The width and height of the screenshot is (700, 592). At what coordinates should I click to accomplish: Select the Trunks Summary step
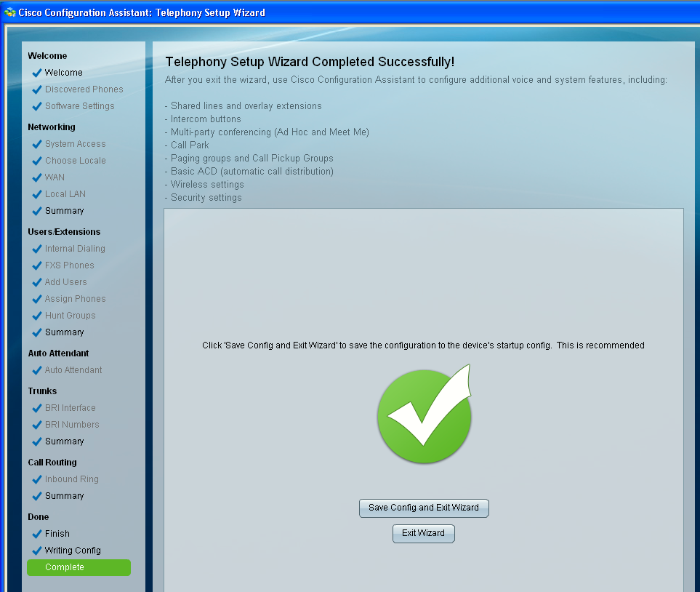(64, 441)
